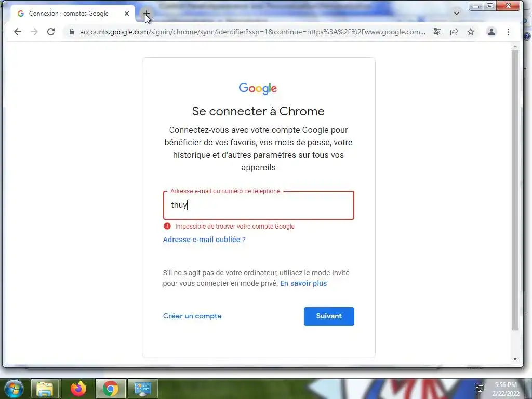
Task: Focus the email or phone input field
Action: [x=259, y=205]
